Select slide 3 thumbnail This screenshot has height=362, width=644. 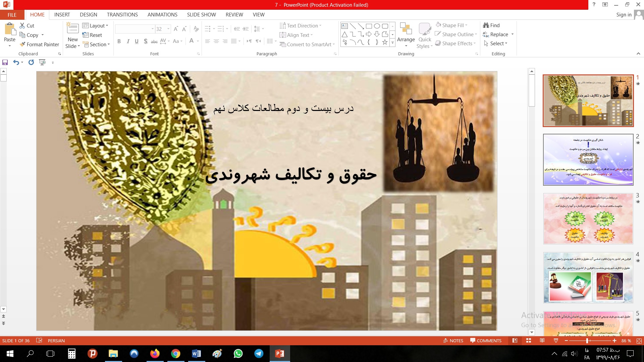588,219
